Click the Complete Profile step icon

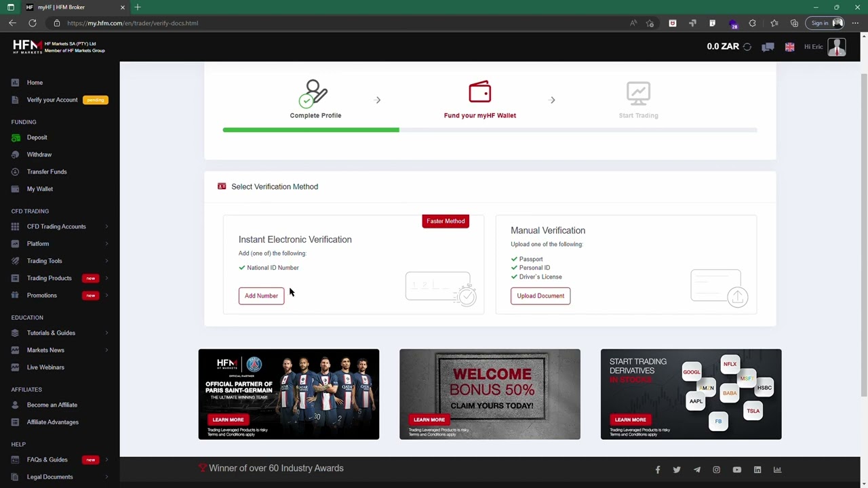pos(315,93)
